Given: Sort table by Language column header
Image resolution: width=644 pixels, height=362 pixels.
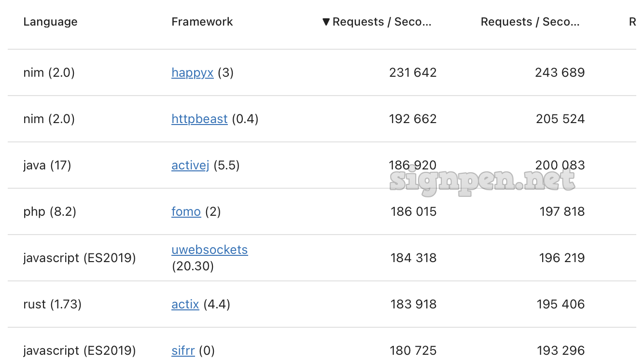Looking at the screenshot, I should (50, 22).
